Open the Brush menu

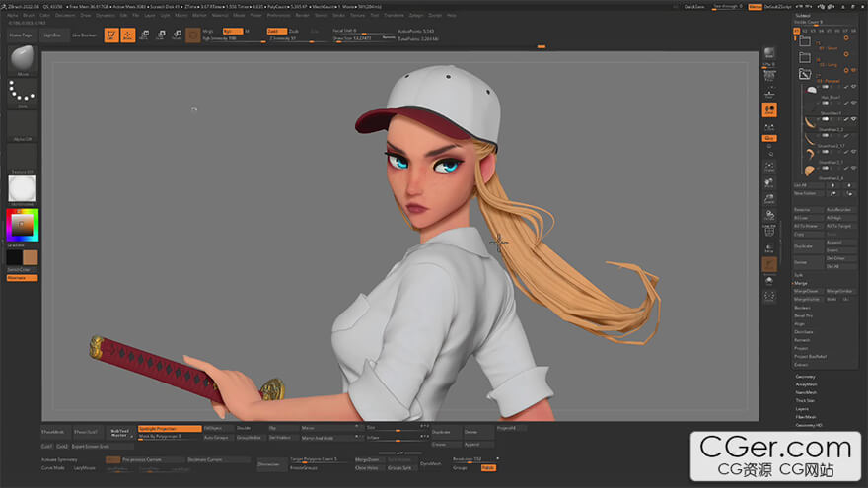coord(29,15)
